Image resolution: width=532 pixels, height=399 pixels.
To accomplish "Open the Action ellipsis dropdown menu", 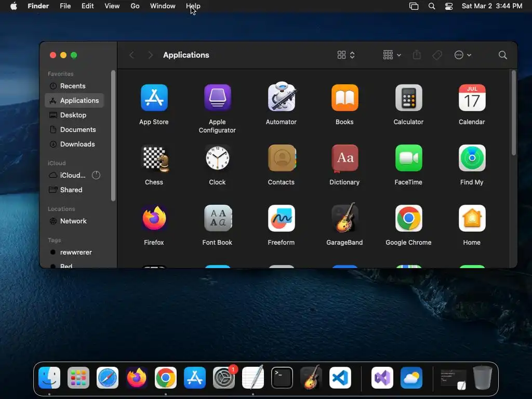I will 463,55.
